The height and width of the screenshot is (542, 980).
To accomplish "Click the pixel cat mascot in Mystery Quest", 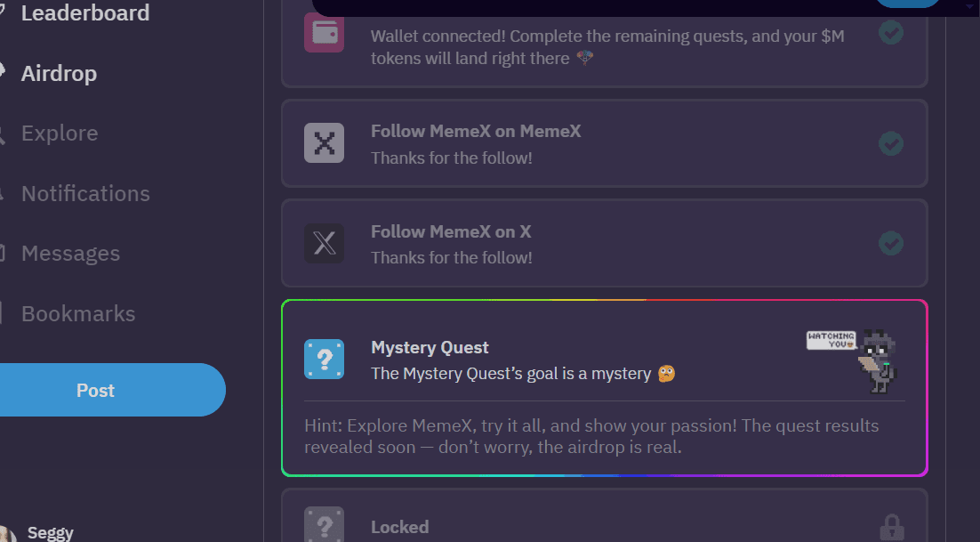I will 879,362.
